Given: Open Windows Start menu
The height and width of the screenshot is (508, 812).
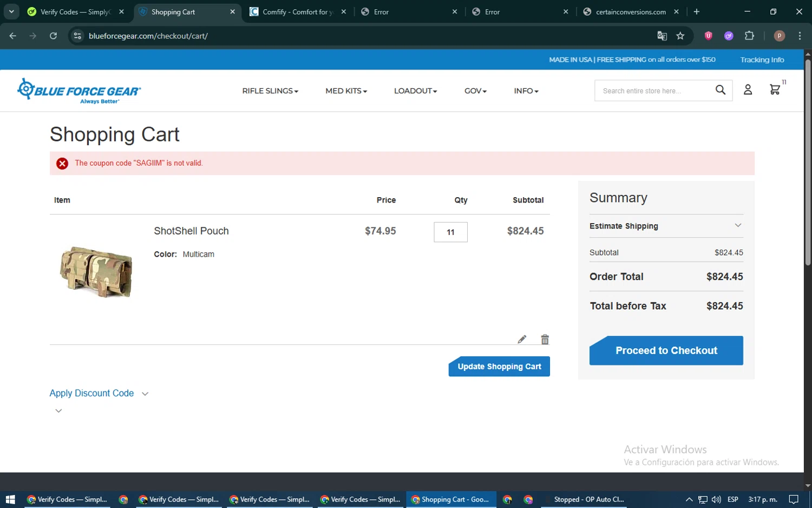Looking at the screenshot, I should (x=10, y=499).
